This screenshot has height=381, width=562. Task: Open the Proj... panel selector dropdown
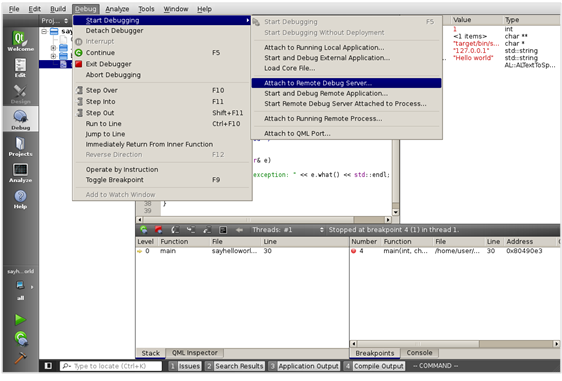(x=54, y=21)
